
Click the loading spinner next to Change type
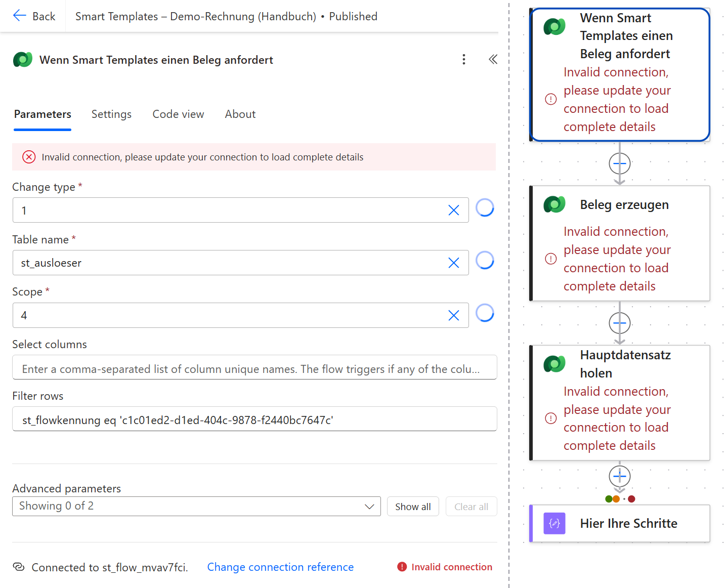(x=485, y=207)
